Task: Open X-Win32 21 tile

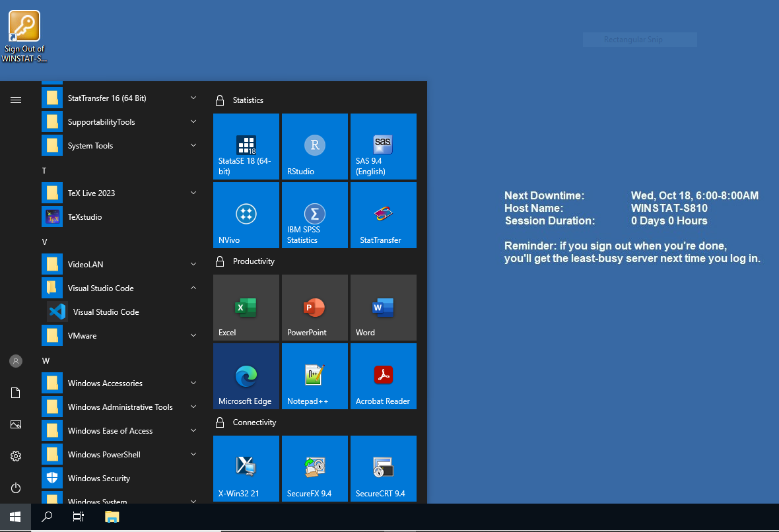Action: pyautogui.click(x=246, y=469)
